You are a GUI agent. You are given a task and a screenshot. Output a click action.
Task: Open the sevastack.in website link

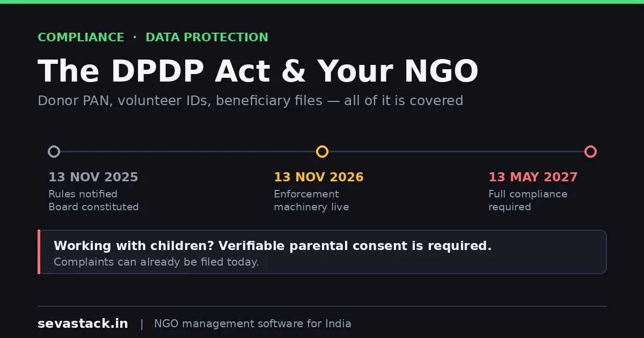point(83,324)
